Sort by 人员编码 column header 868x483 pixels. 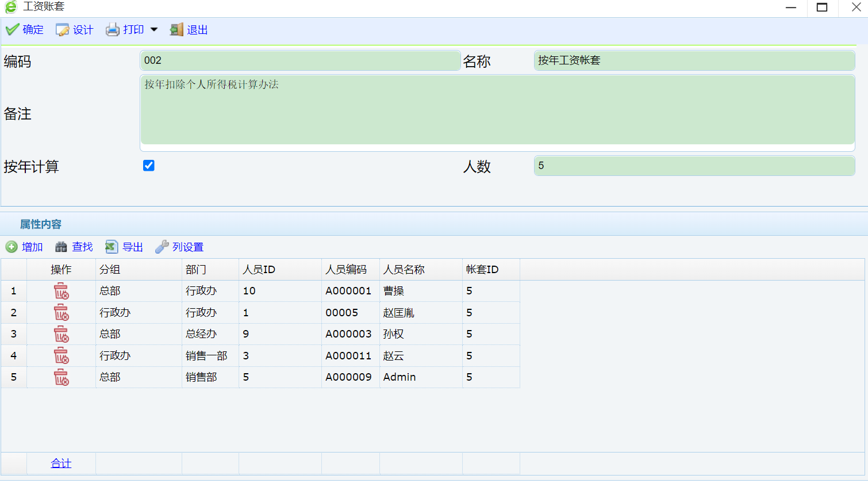pyautogui.click(x=346, y=269)
